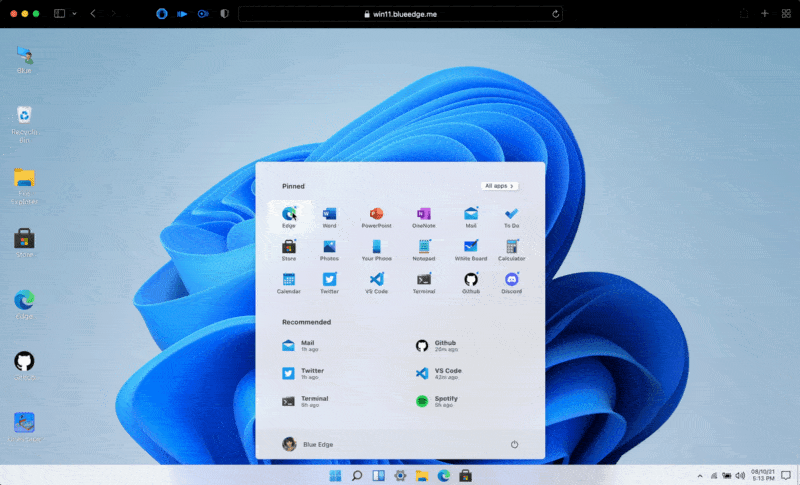Screen dimensions: 800x485
Task: Click the shield privacy icon in Safari
Action: tap(224, 14)
